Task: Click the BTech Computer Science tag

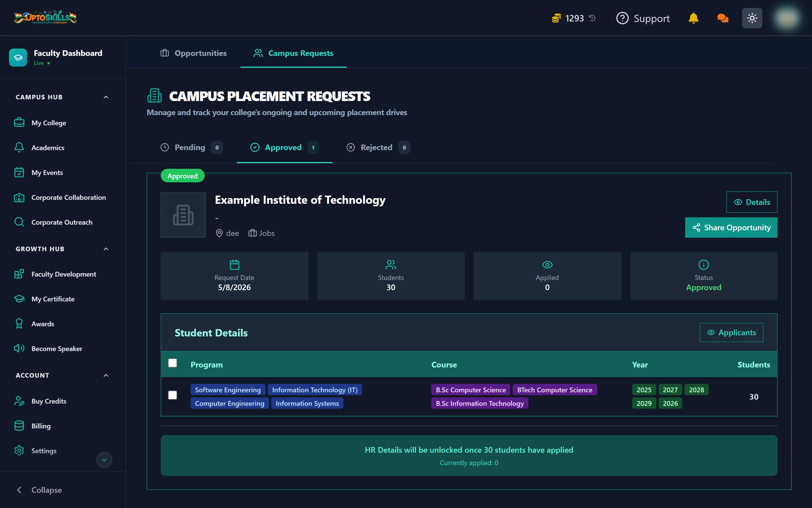Action: click(555, 390)
